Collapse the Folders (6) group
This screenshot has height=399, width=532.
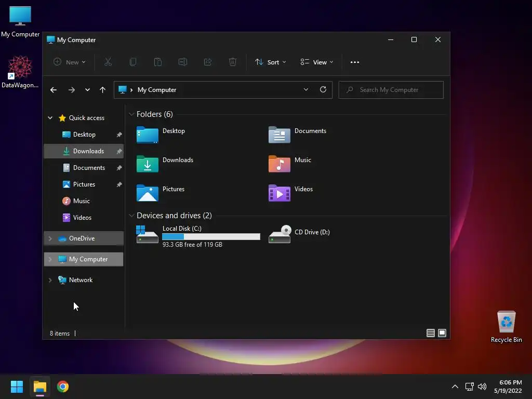pos(131,114)
